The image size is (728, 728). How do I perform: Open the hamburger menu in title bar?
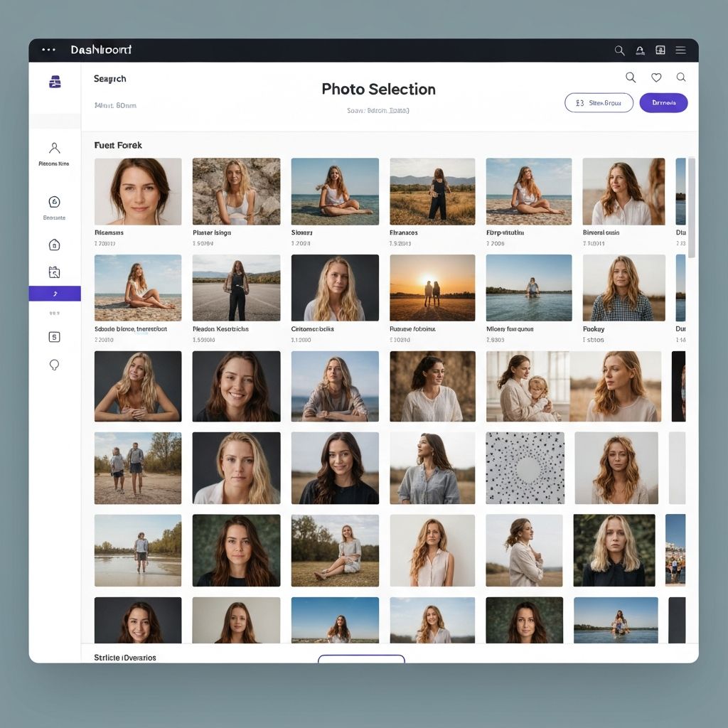click(x=680, y=50)
